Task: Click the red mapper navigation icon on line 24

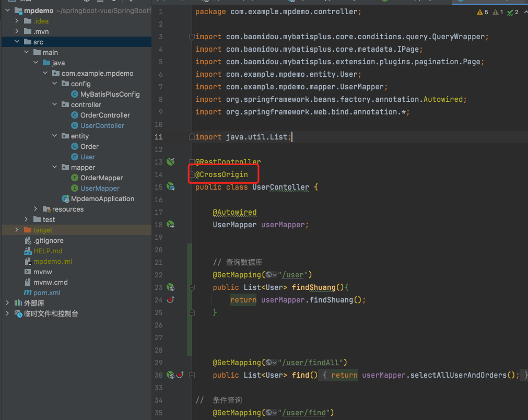Action: [170, 300]
